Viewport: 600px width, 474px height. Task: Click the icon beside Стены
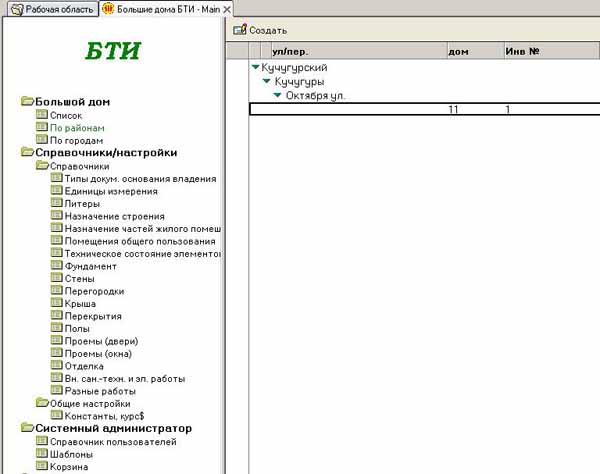[x=57, y=277]
